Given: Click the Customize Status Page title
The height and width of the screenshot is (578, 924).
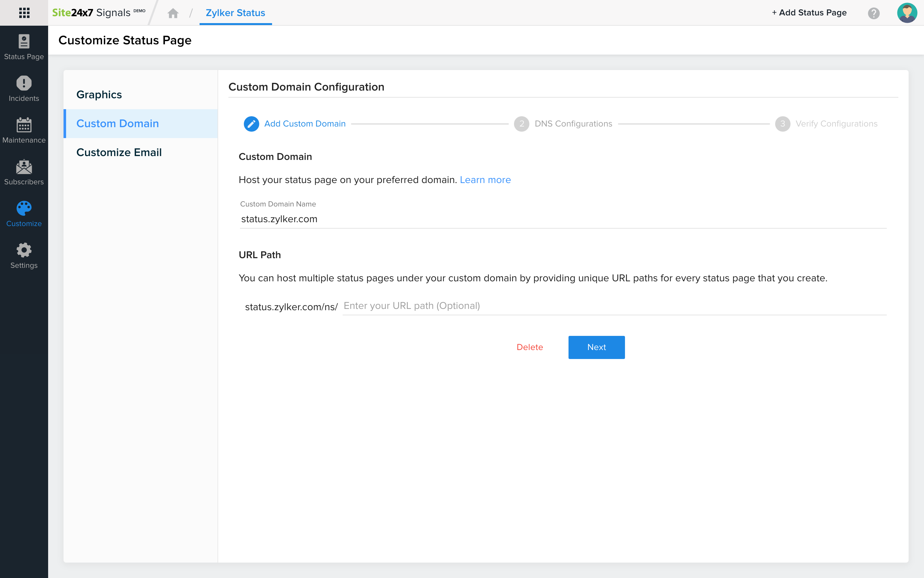Looking at the screenshot, I should click(x=125, y=40).
